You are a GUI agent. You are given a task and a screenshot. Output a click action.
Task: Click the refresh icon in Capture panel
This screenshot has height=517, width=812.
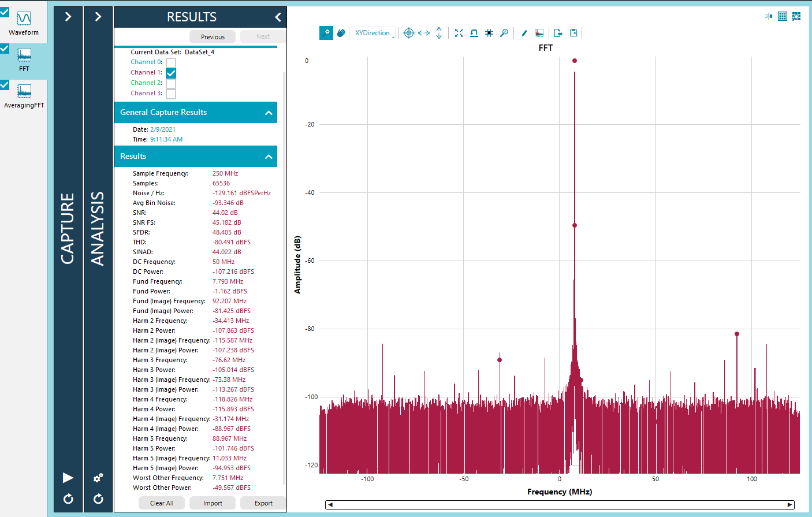tap(68, 499)
